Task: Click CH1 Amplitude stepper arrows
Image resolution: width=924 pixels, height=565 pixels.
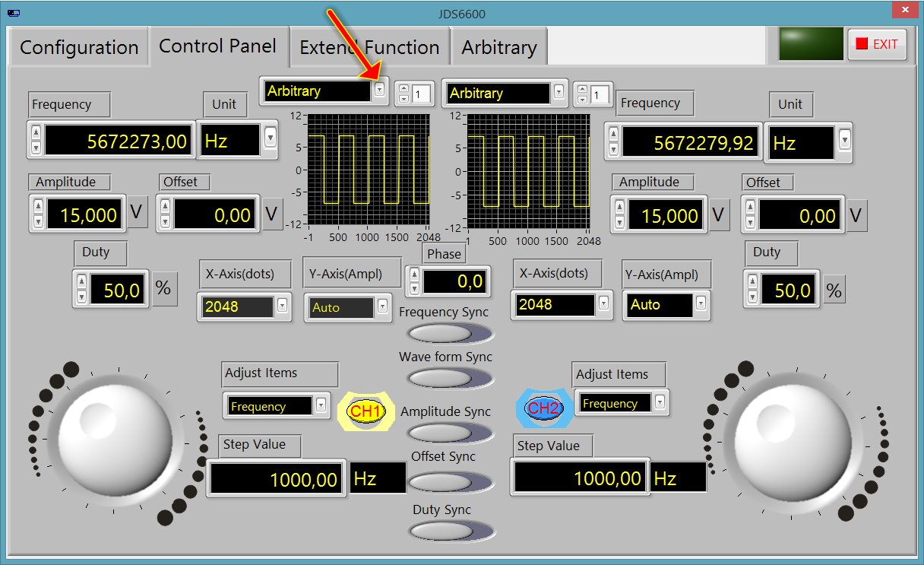Action: pyautogui.click(x=38, y=214)
